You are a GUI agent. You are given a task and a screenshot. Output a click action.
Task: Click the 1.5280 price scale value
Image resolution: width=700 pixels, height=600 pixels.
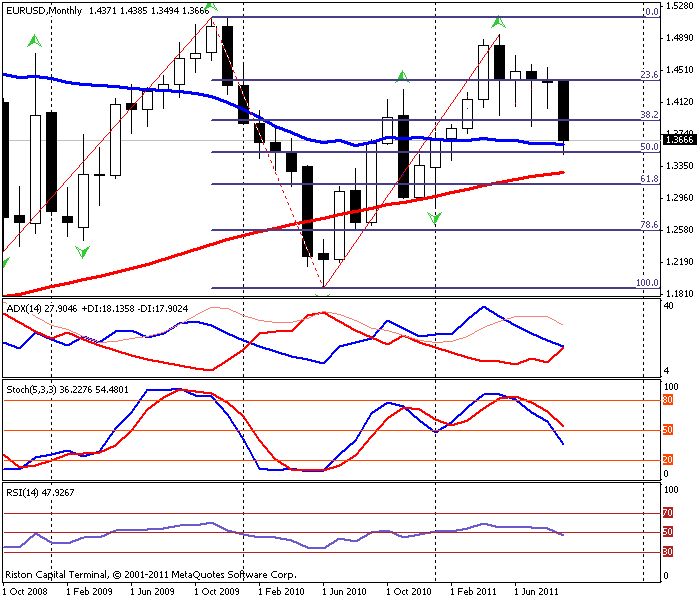coord(679,6)
